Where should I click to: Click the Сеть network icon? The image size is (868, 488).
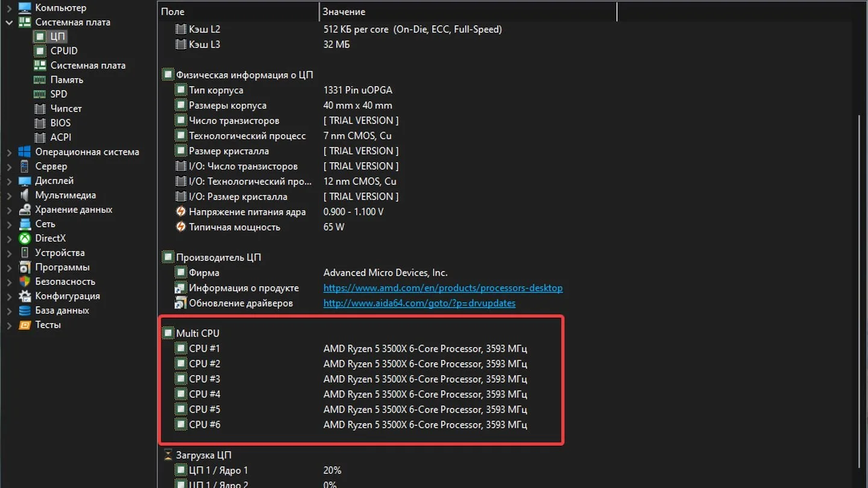[25, 224]
